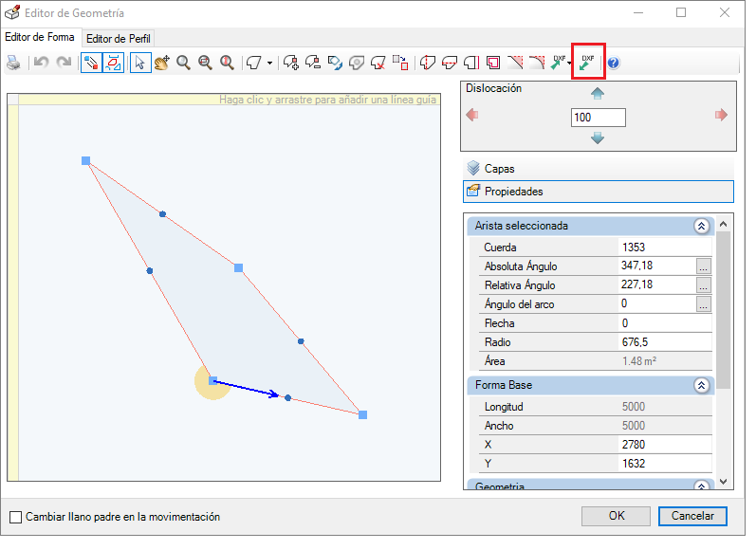Undo the last geometry change
The height and width of the screenshot is (550, 756).
(42, 63)
